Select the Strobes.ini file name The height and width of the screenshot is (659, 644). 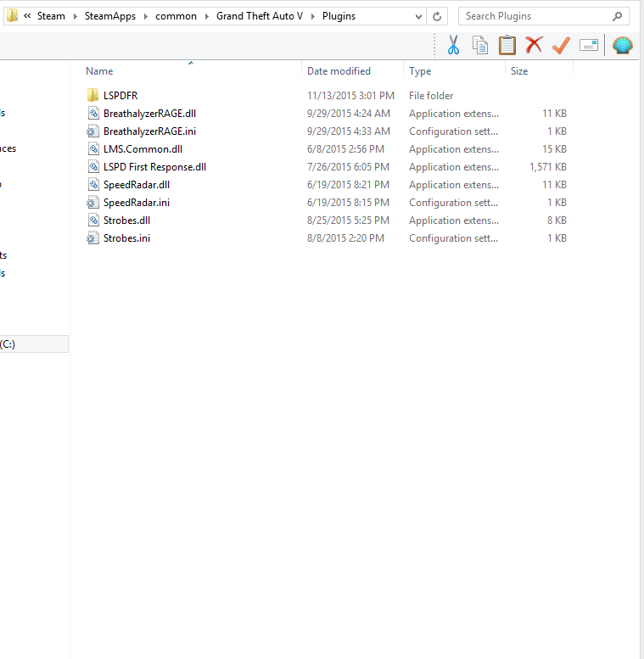(x=126, y=237)
